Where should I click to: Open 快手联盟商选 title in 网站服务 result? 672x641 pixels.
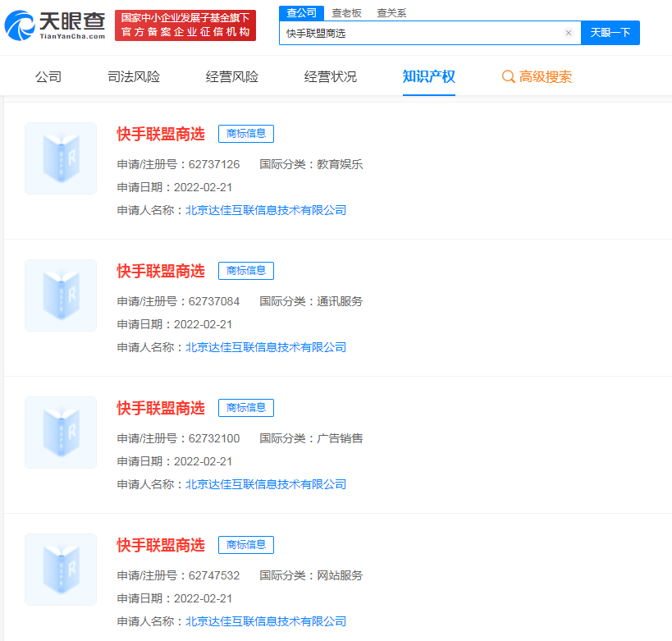(x=161, y=546)
